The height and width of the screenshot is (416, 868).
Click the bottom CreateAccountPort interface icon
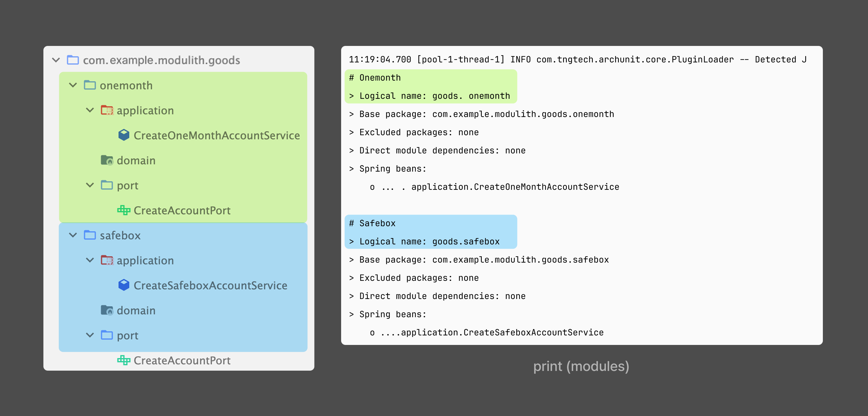pyautogui.click(x=124, y=360)
